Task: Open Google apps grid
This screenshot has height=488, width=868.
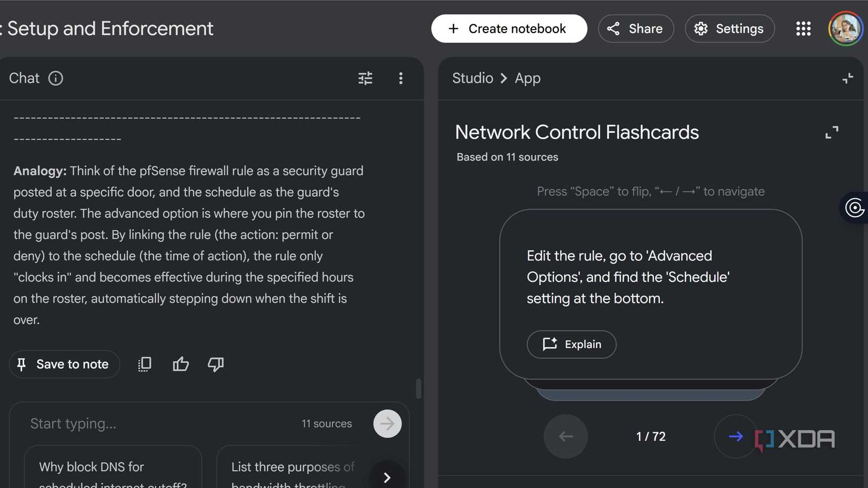Action: point(803,28)
